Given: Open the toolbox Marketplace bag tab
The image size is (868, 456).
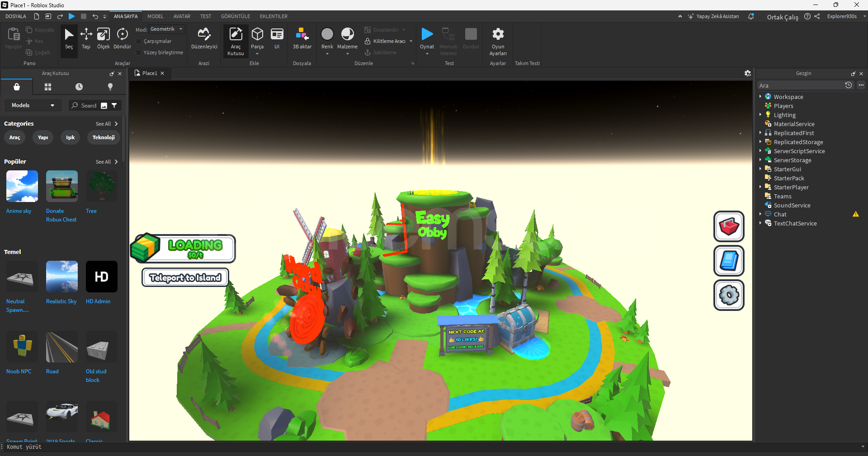Looking at the screenshot, I should point(17,87).
